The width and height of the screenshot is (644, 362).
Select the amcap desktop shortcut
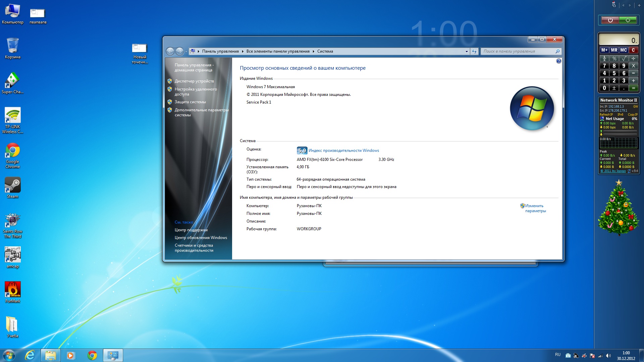coord(12,258)
